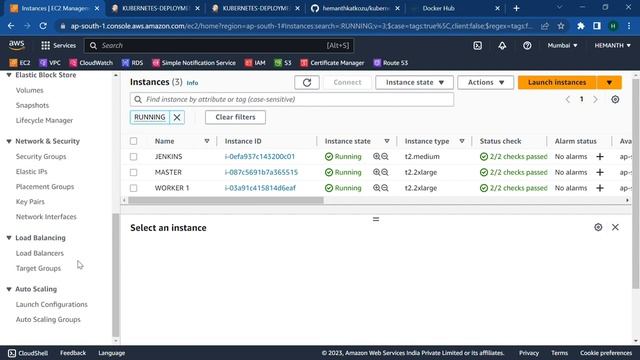Viewport: 640px width, 360px height.
Task: Sort by the Name column arrow
Action: pos(207,141)
